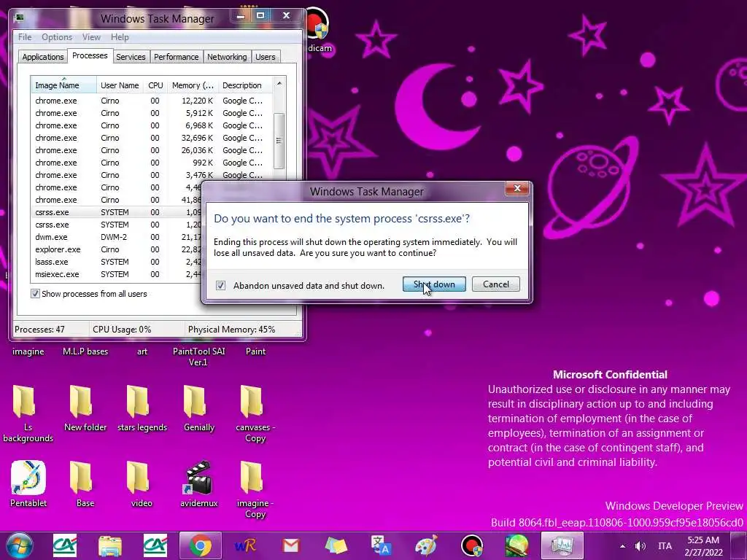The width and height of the screenshot is (747, 560).
Task: Open the File menu in Task Manager
Action: [25, 37]
